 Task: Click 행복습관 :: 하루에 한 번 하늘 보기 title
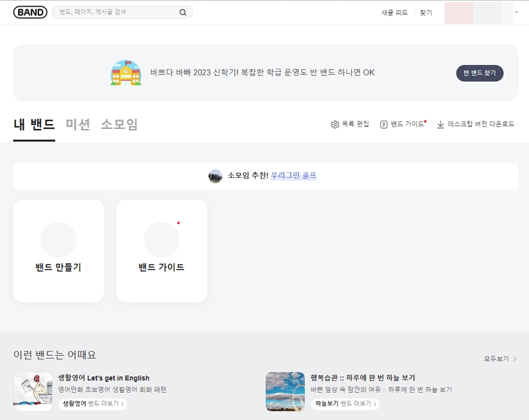click(x=363, y=378)
